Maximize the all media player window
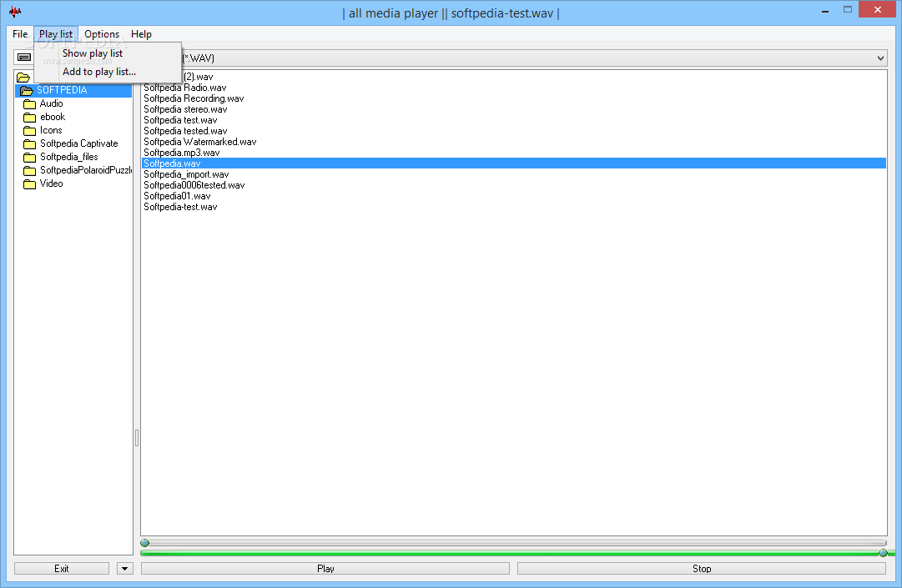The image size is (902, 588). [x=848, y=9]
